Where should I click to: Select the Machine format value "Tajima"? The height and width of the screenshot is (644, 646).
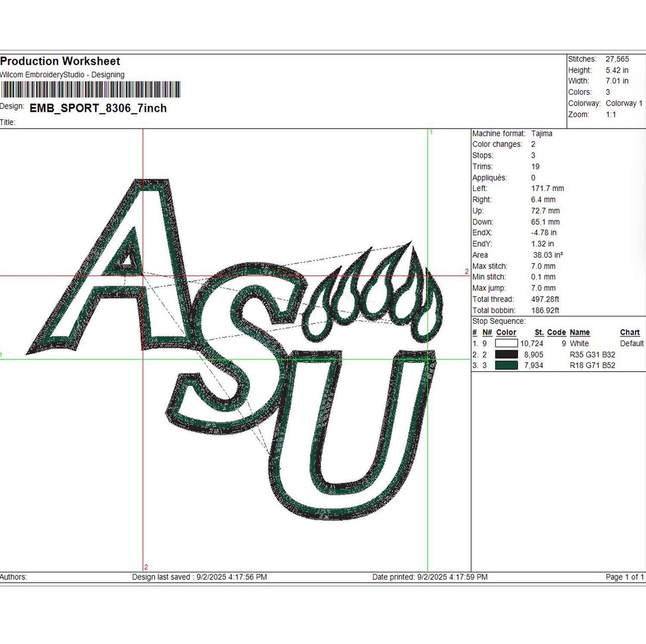[541, 134]
